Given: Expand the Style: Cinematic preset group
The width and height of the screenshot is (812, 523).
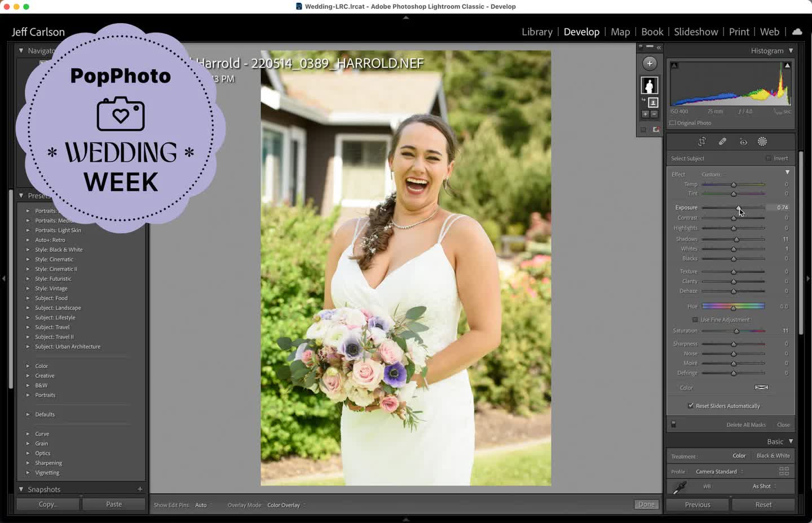Looking at the screenshot, I should [x=28, y=259].
